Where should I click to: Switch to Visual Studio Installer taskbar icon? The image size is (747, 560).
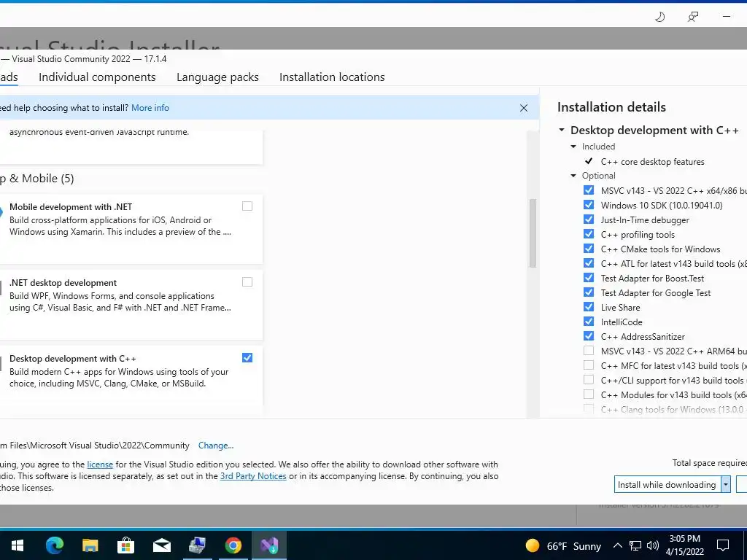pyautogui.click(x=268, y=545)
